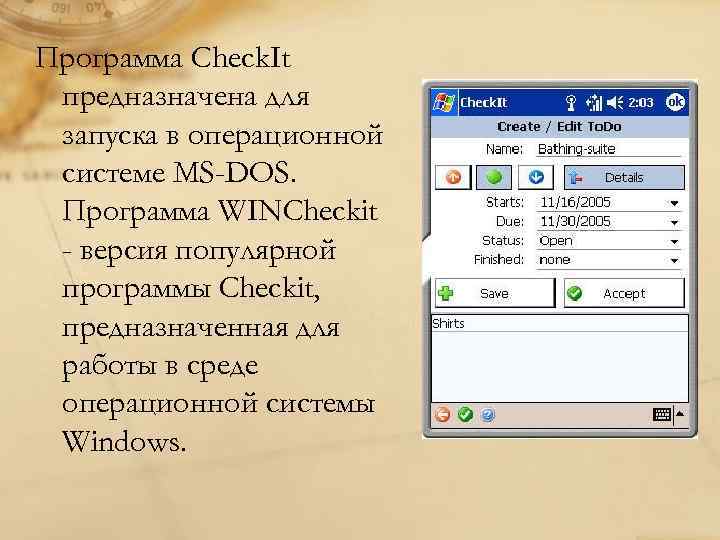
Task: Show the on-screen keyboard icon
Action: (662, 415)
